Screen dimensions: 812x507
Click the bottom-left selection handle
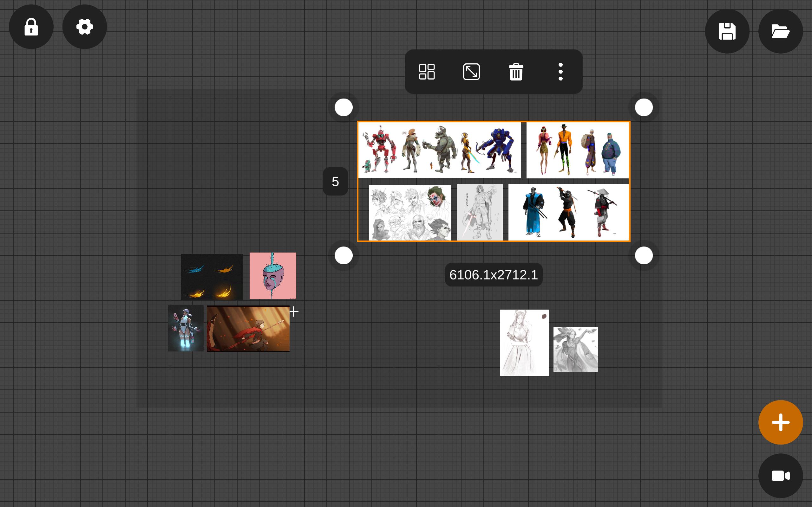coord(344,256)
